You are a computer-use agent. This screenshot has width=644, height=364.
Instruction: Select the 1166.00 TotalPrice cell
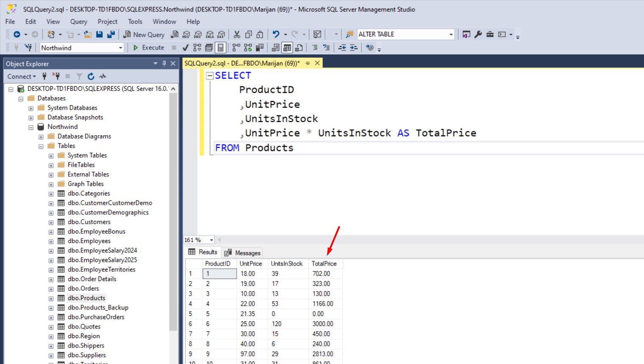point(325,304)
